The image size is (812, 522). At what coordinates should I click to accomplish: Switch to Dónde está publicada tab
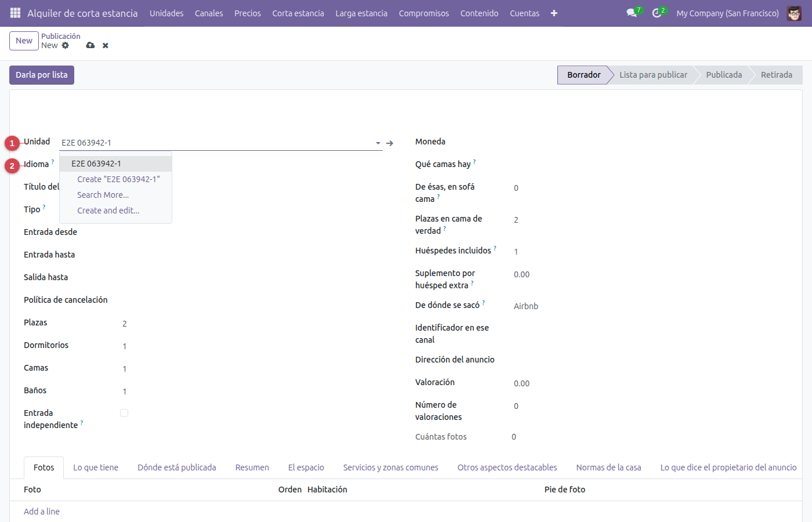click(x=177, y=467)
